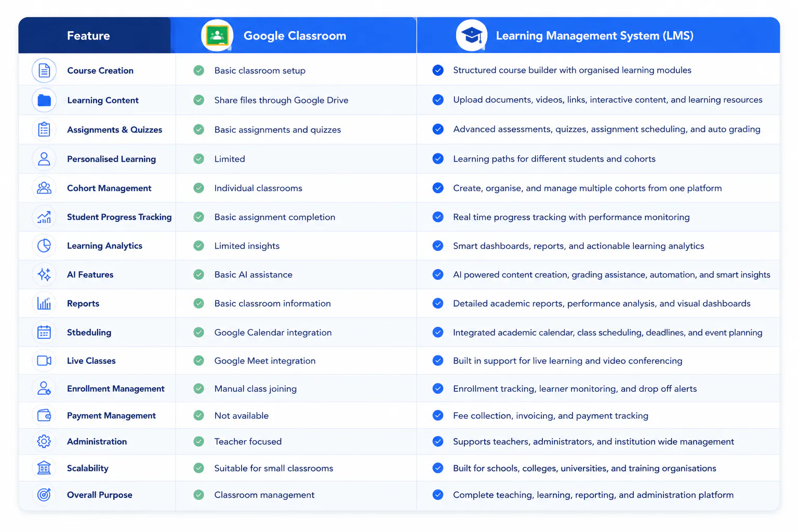Click the Enrollment Management user icon

click(44, 389)
